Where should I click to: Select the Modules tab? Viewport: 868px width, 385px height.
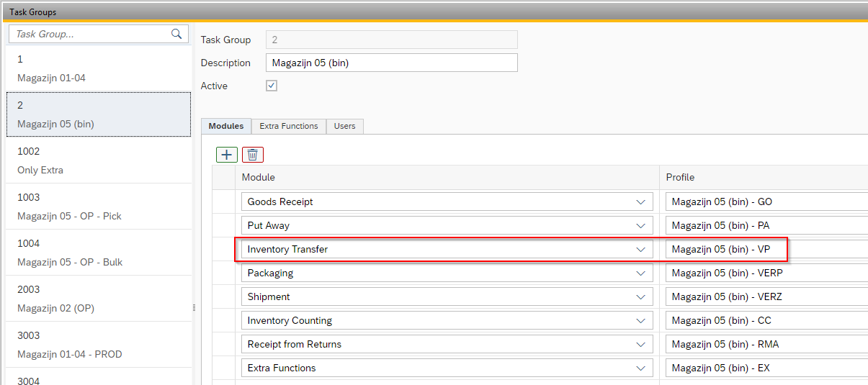[226, 126]
